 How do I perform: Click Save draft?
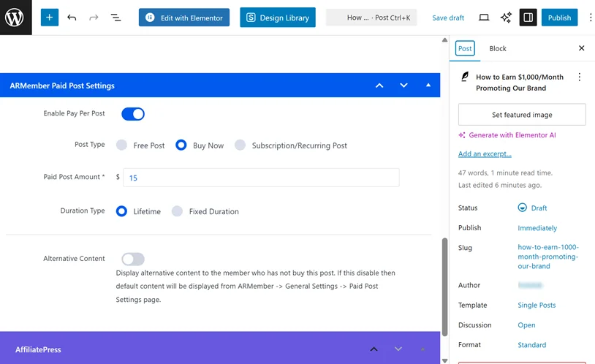448,18
